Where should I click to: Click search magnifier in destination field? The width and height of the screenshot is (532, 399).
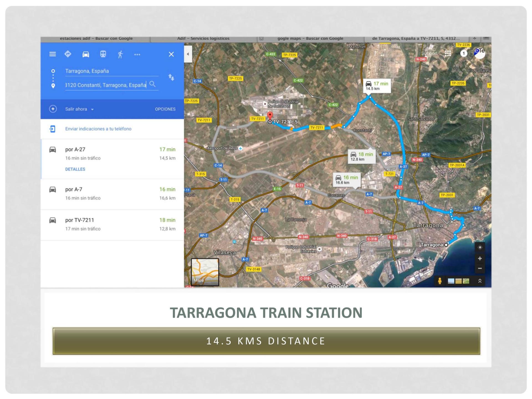(x=152, y=84)
